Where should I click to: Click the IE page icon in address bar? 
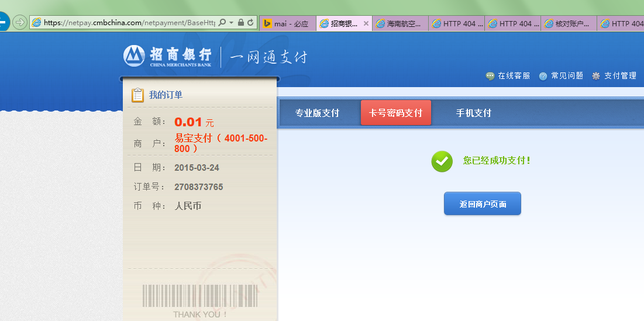pyautogui.click(x=36, y=23)
